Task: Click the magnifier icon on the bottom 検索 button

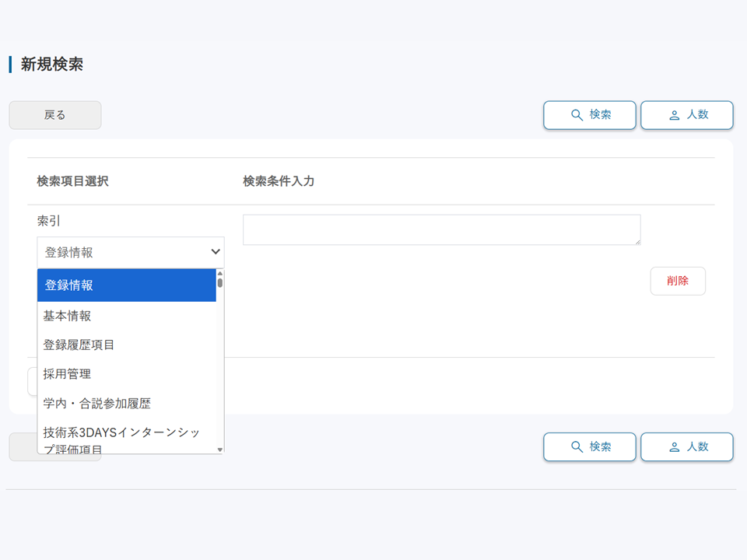Action: 576,446
